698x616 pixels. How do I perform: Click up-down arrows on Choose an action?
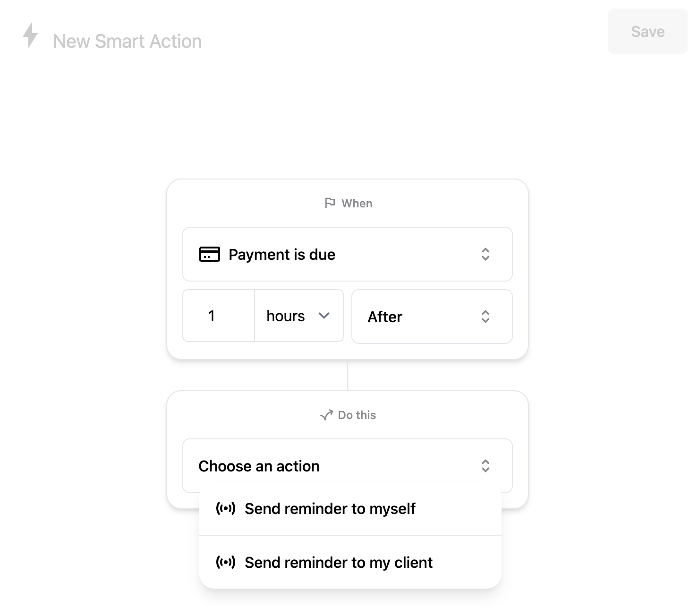coord(485,466)
